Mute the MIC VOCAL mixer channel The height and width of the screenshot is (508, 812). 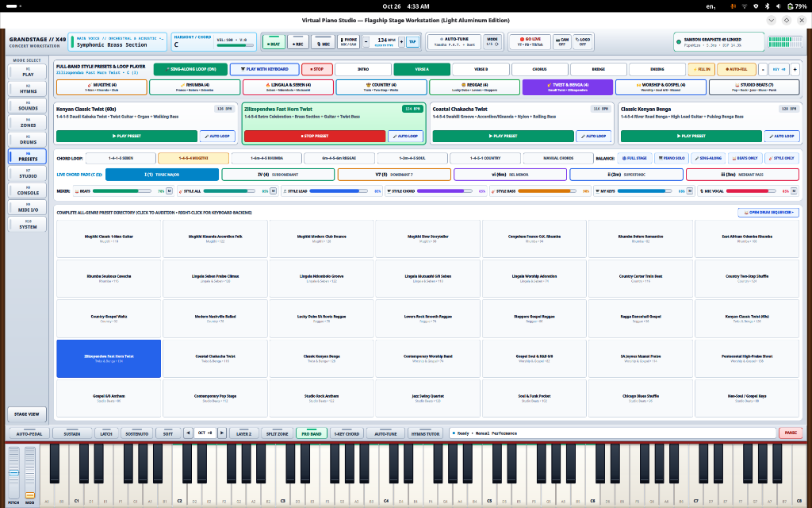(793, 191)
